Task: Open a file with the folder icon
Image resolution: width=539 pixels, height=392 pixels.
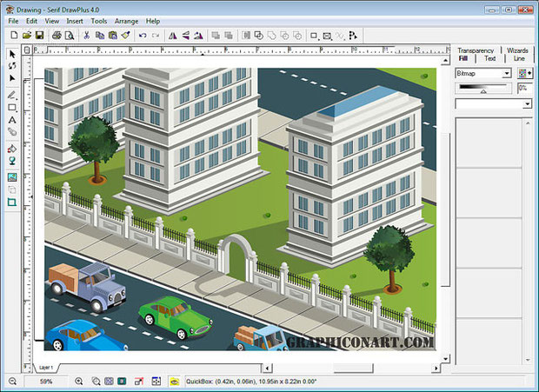Action: (26, 35)
